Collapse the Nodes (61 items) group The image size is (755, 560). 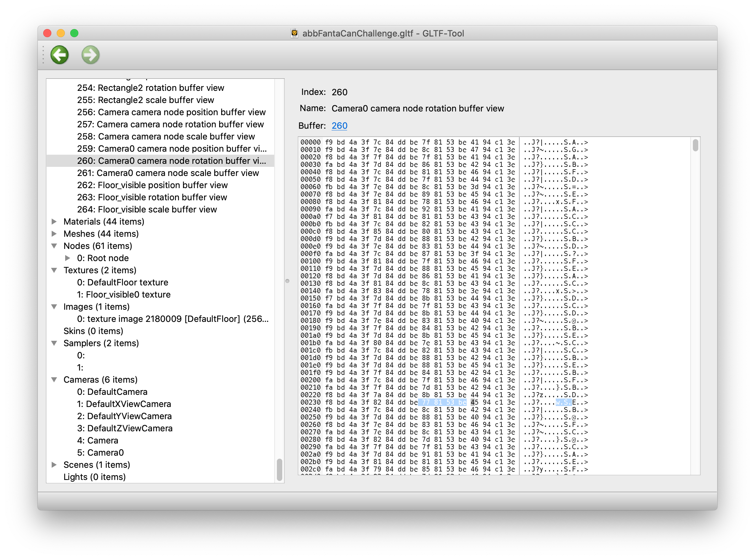(54, 246)
